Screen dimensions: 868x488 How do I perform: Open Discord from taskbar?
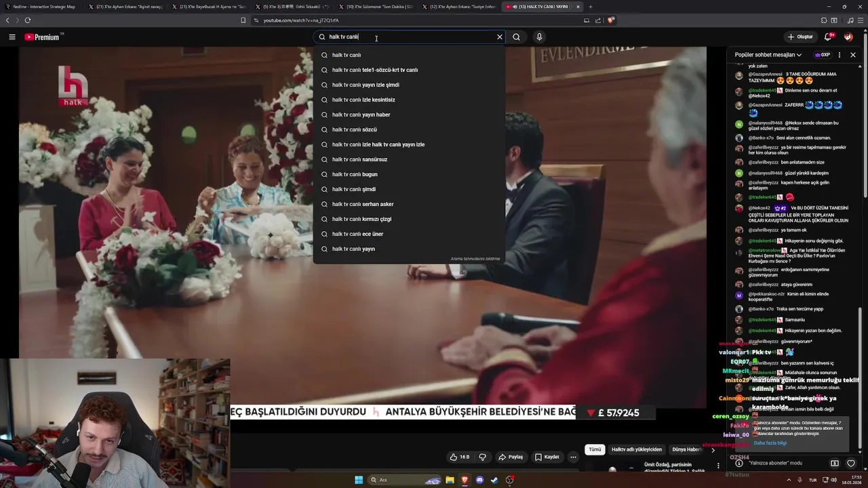point(479,480)
